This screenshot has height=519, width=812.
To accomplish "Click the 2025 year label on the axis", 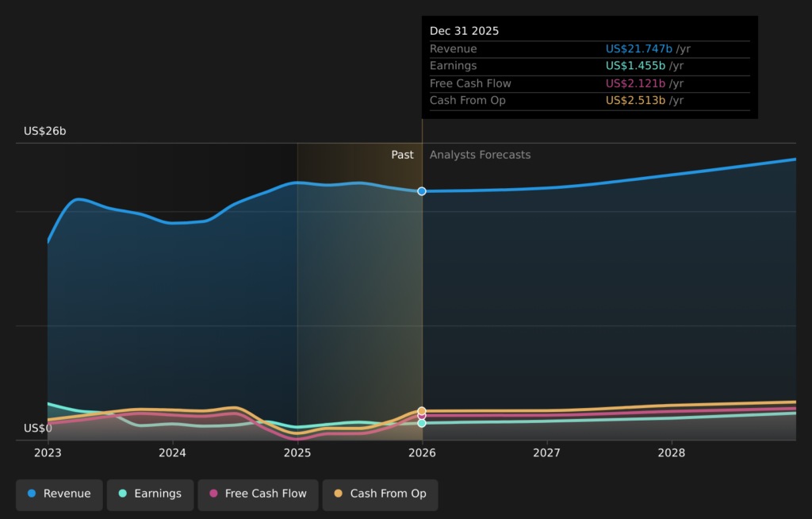I will click(297, 452).
